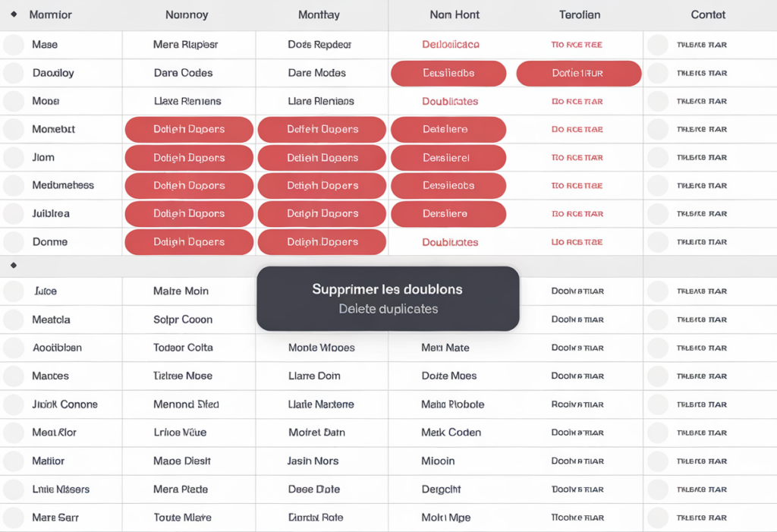Click the contact circle icon in the Mare Sarr row
The height and width of the screenshot is (532, 777).
[x=658, y=518]
